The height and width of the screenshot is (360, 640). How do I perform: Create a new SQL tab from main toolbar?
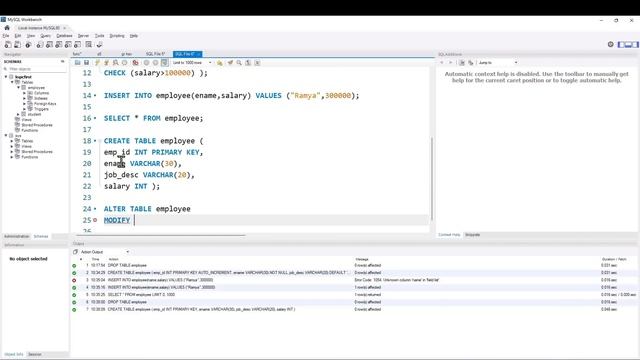[x=8, y=44]
